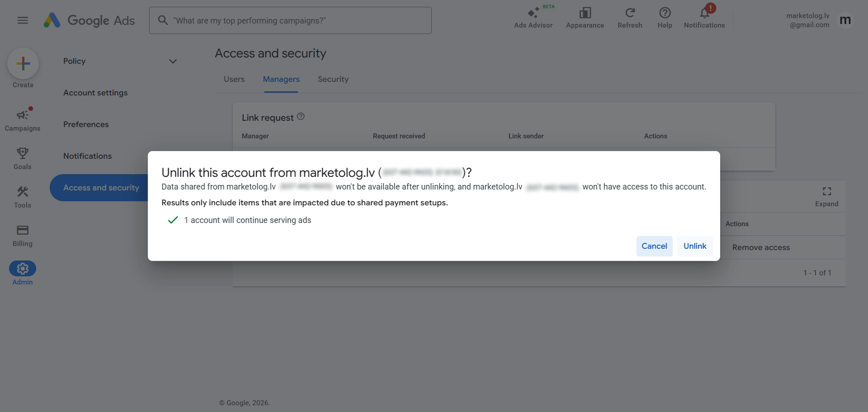Switch to the Security tab

click(x=333, y=79)
